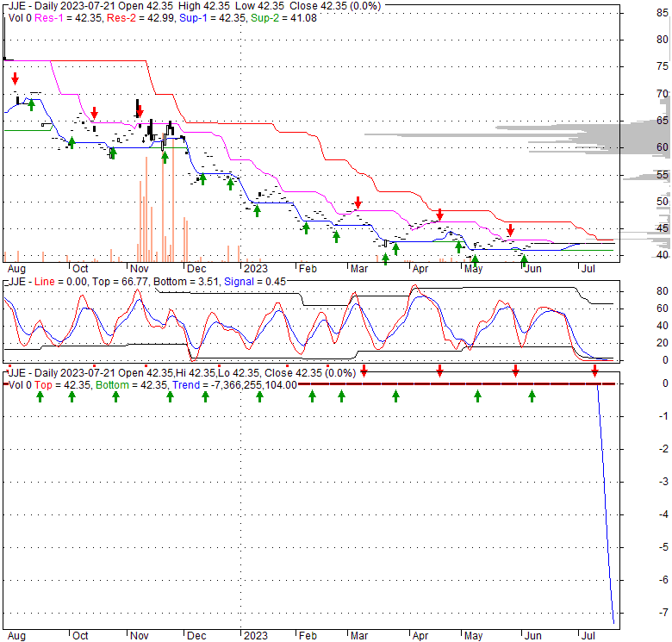
Task: Click the Trend = -7,366,255,104.00 value
Action: pos(234,385)
